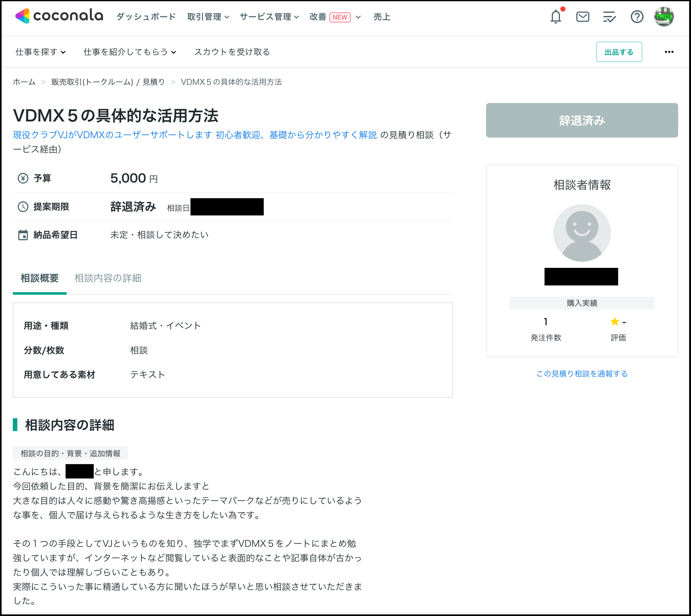Click the 出品する button
Viewport: 691px width, 616px height.
point(619,52)
